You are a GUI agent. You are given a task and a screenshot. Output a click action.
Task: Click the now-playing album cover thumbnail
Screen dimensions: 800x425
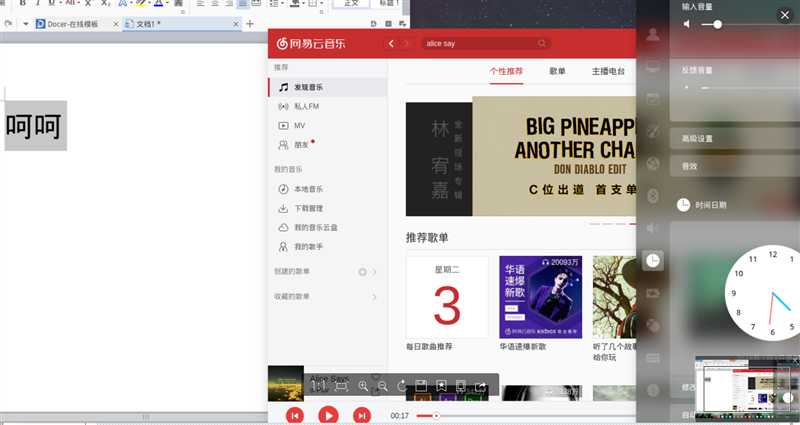point(286,384)
